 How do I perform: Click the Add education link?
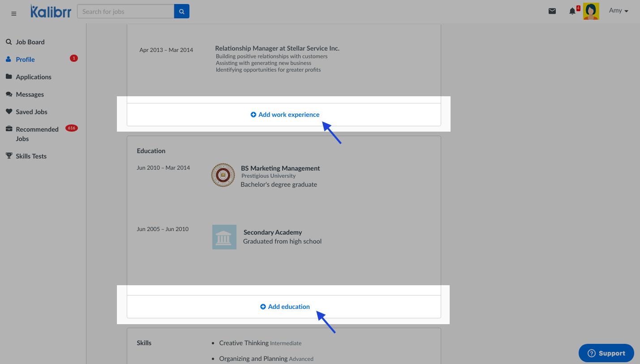(285, 307)
